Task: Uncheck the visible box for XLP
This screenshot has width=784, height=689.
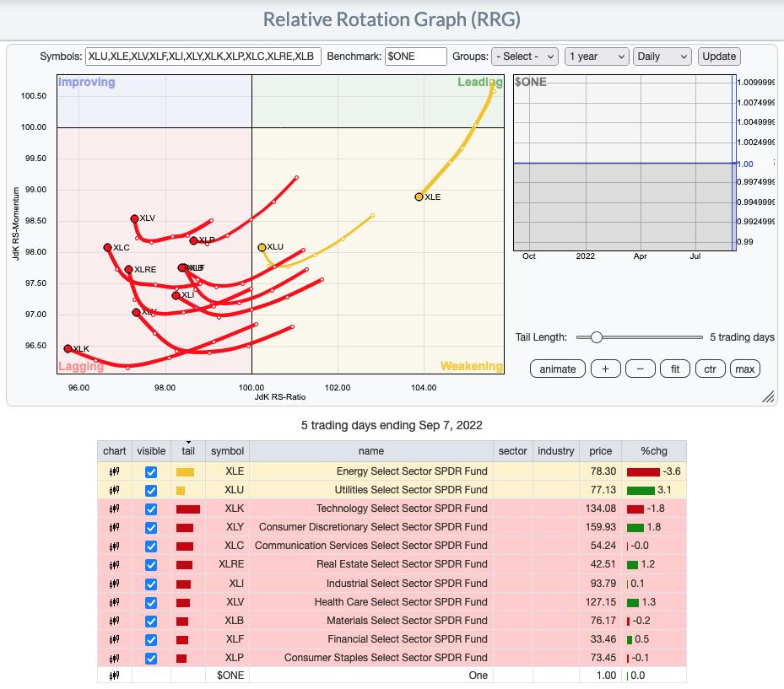Action: (x=151, y=658)
